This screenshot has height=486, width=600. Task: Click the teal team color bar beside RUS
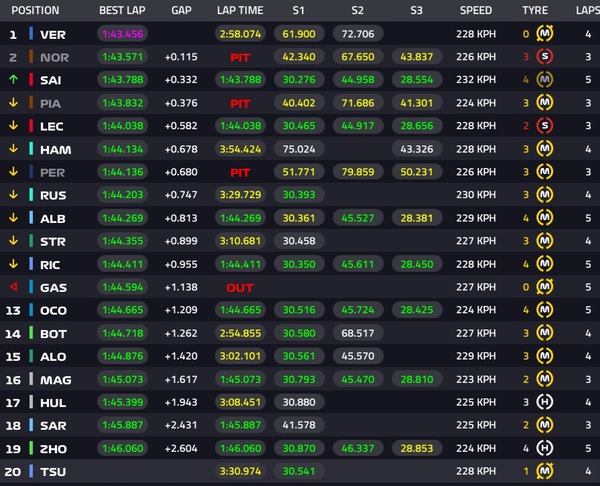(x=31, y=194)
